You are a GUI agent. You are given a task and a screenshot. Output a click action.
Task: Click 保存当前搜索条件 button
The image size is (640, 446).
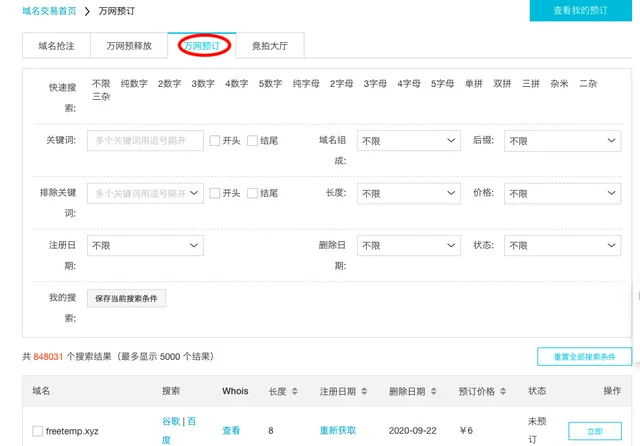[x=126, y=298]
